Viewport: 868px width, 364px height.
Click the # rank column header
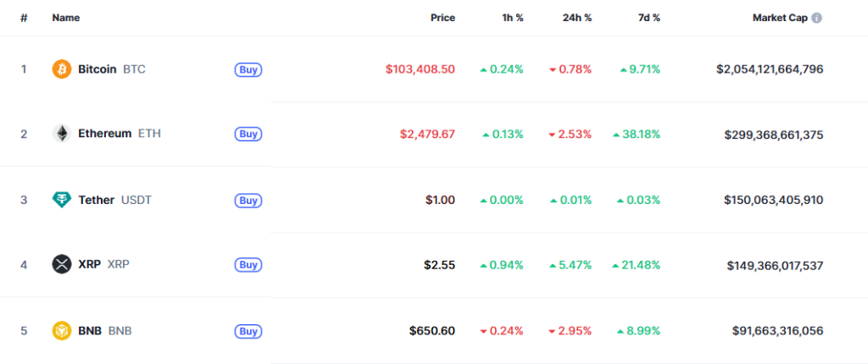coord(24,18)
